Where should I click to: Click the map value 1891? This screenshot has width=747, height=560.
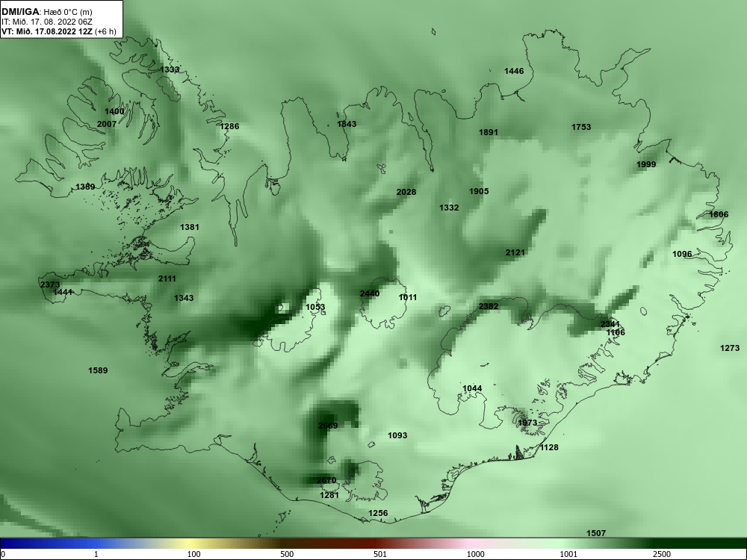(x=489, y=132)
